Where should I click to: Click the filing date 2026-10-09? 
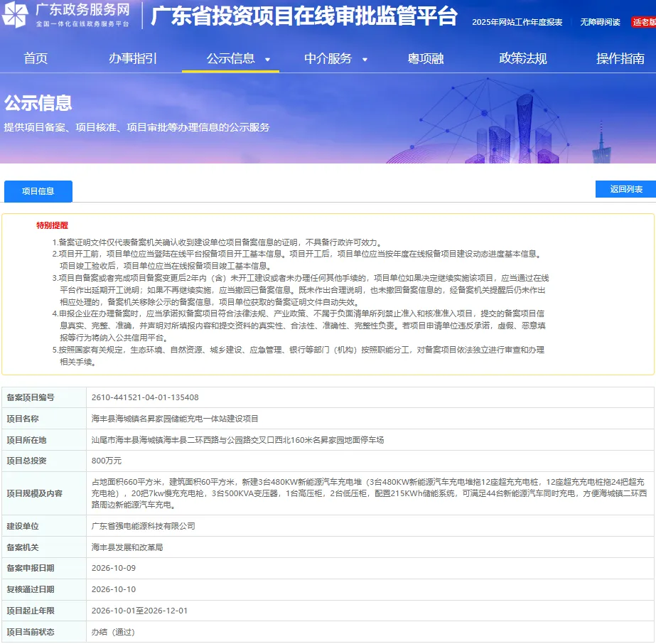tap(114, 568)
